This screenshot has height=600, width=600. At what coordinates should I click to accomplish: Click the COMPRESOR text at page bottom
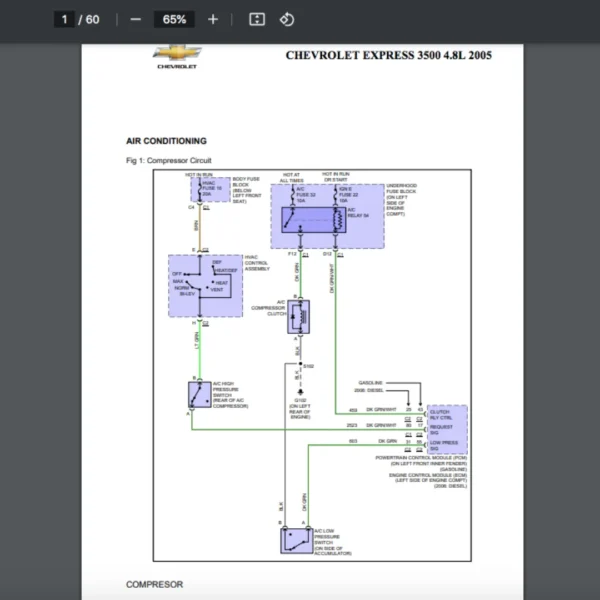[x=154, y=584]
